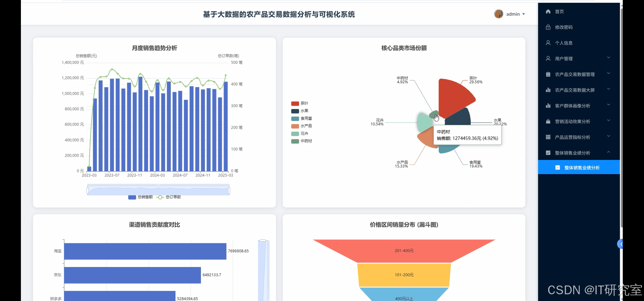
Task: Open the admin user dropdown arrow
Action: click(524, 14)
